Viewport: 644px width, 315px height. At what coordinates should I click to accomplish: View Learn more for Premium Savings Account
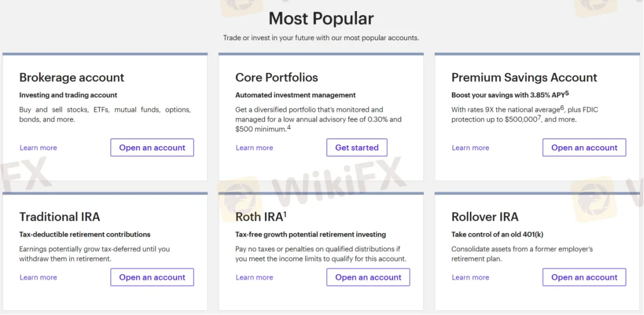tap(470, 148)
